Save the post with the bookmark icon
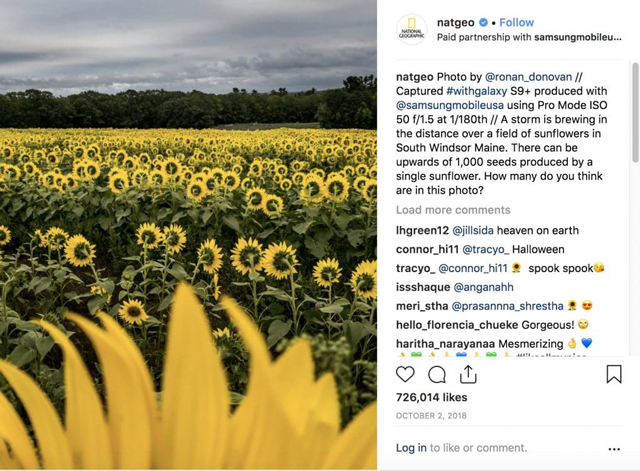Viewport: 640px width, 471px height. point(614,374)
